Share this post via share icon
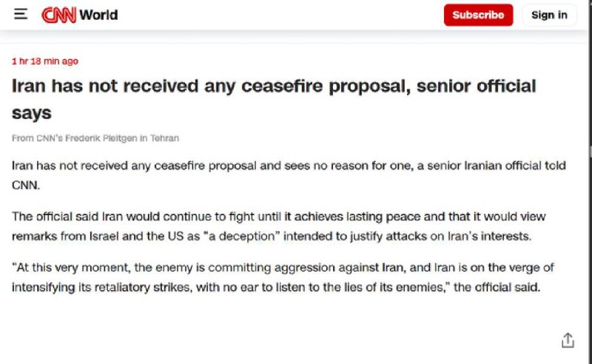 coord(568,340)
